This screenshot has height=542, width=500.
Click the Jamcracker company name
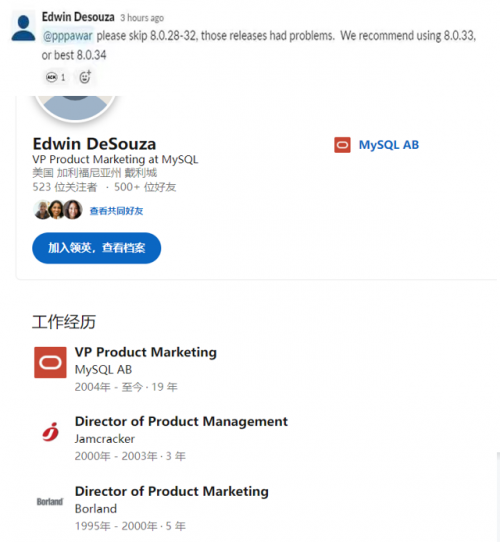(105, 439)
